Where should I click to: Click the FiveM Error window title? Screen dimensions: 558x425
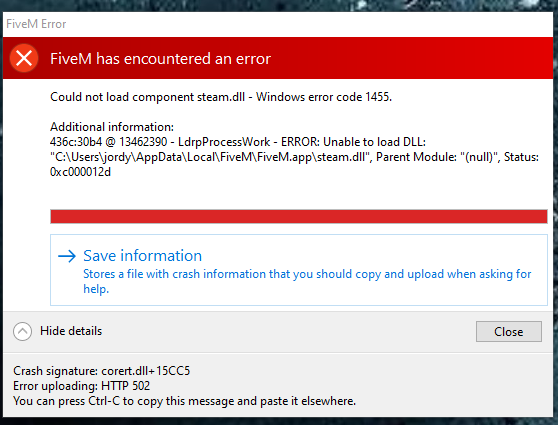36,24
